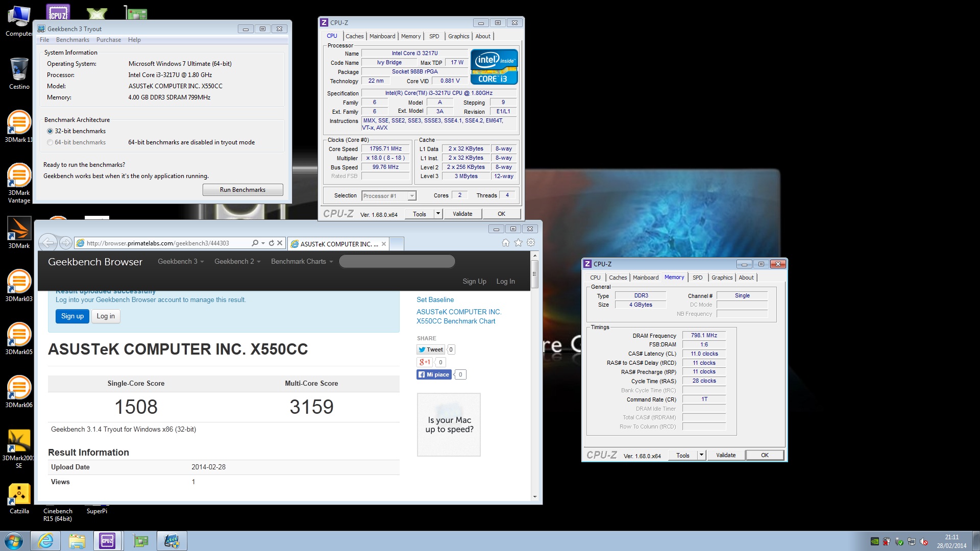Switch to SPD tab in Memory CPU-Z window
The width and height of the screenshot is (980, 551).
click(x=697, y=278)
